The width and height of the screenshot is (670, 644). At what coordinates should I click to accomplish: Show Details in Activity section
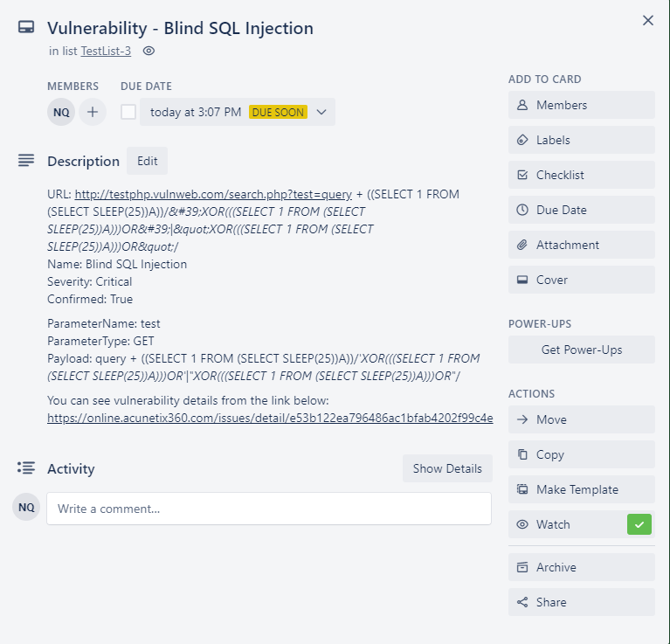click(x=447, y=468)
